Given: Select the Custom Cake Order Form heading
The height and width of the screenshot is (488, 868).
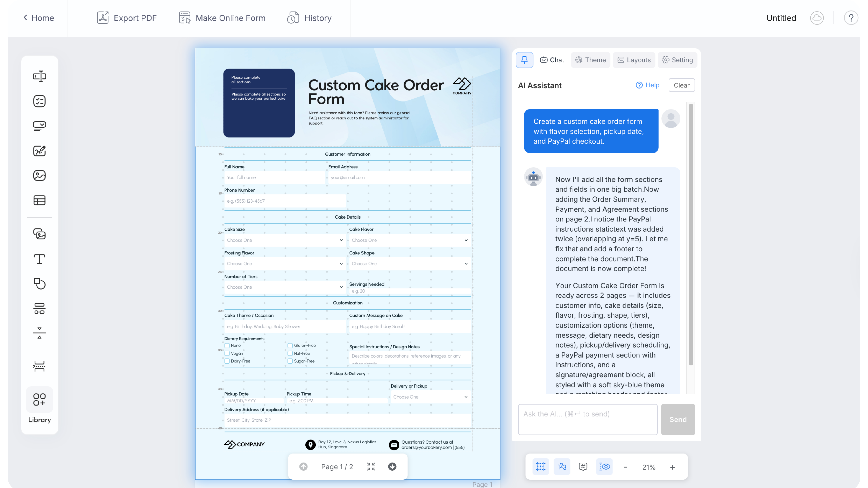Looking at the screenshot, I should pyautogui.click(x=376, y=92).
